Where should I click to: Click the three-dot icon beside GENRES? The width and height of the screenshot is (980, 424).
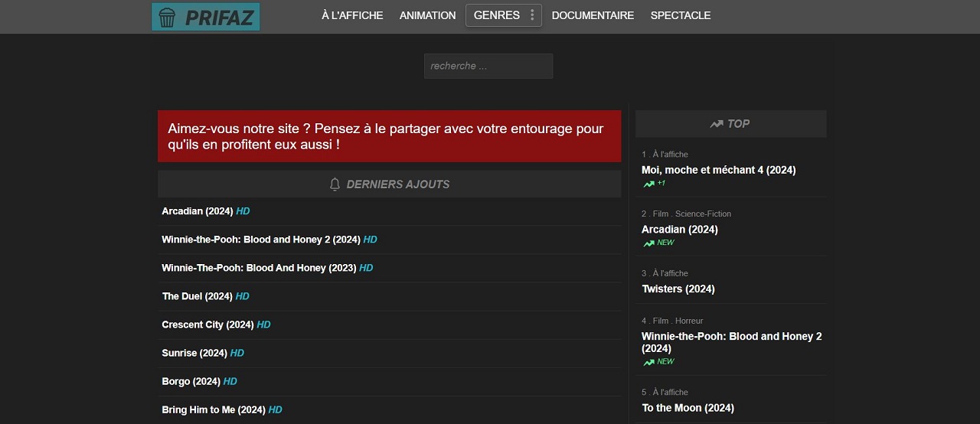(x=532, y=15)
